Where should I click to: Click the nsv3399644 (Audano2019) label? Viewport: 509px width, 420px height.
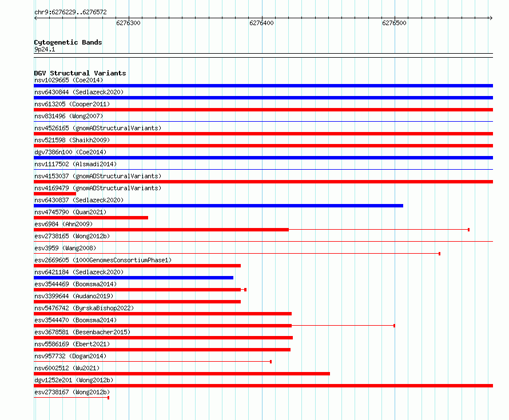[x=74, y=296]
